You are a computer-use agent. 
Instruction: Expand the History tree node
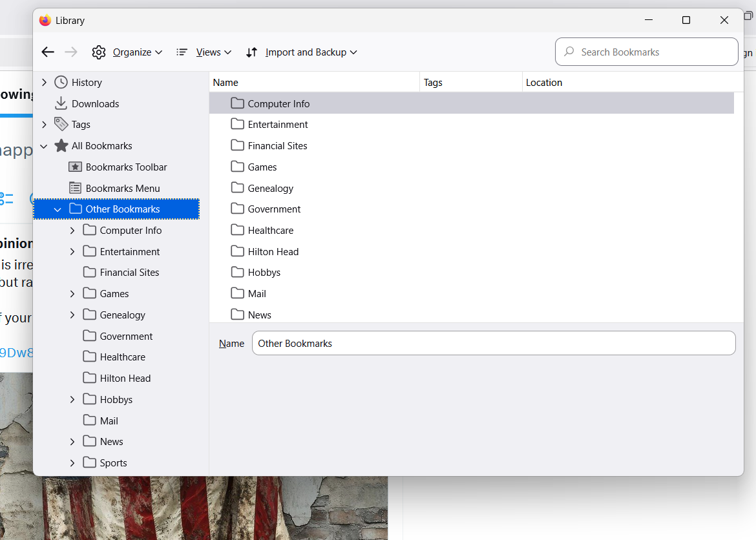point(44,83)
